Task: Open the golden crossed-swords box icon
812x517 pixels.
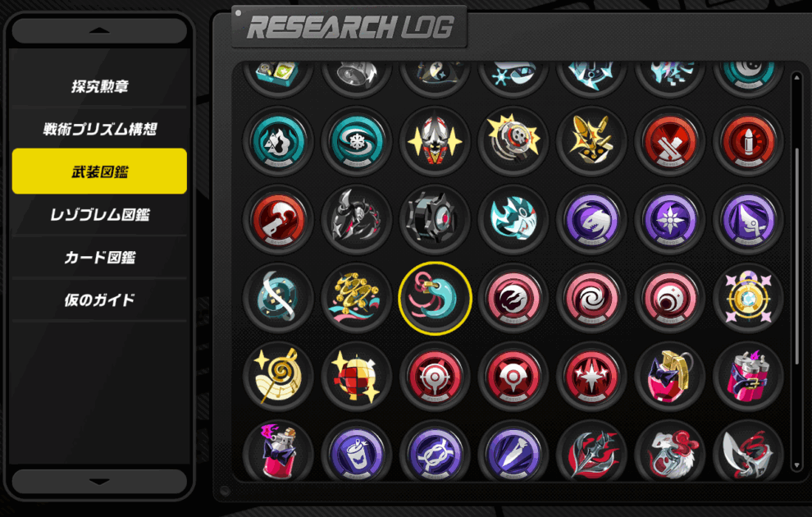Action: (591, 141)
